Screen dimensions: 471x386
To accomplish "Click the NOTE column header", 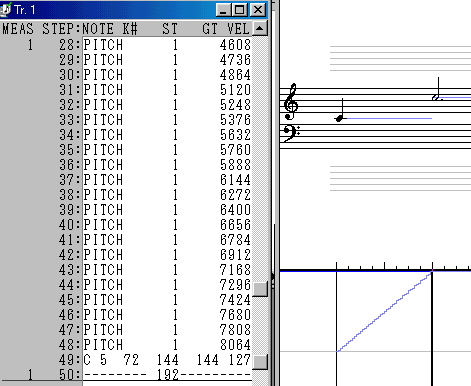I will [x=98, y=29].
